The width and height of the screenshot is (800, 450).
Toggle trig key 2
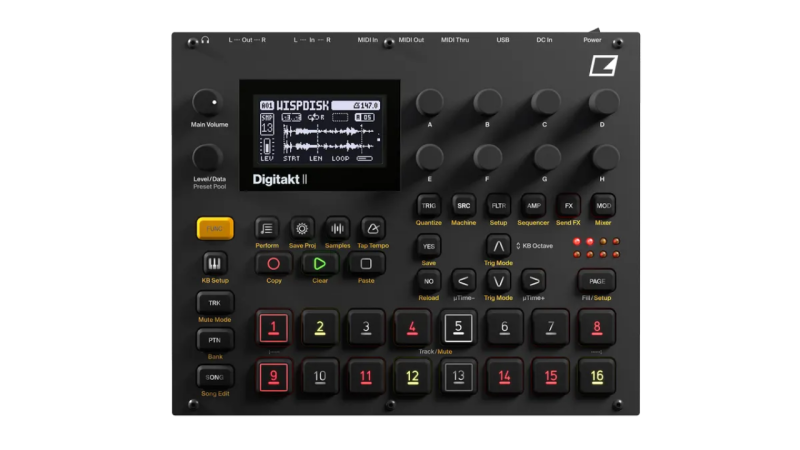click(x=319, y=328)
